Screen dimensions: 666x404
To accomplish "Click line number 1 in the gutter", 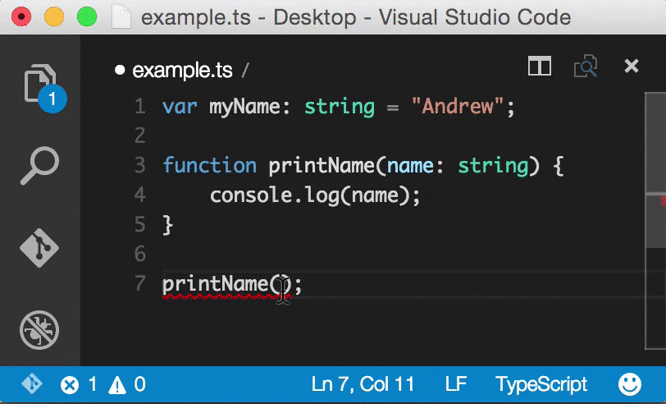I will tap(140, 106).
